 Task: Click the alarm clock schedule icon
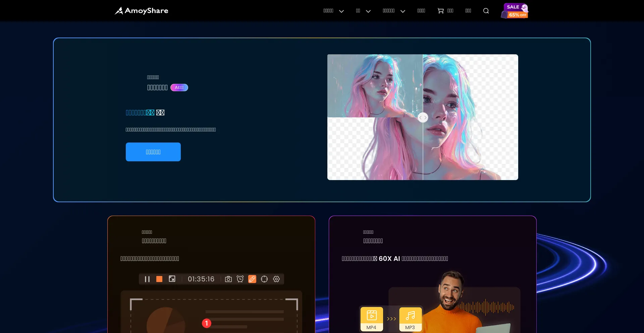pos(240,279)
